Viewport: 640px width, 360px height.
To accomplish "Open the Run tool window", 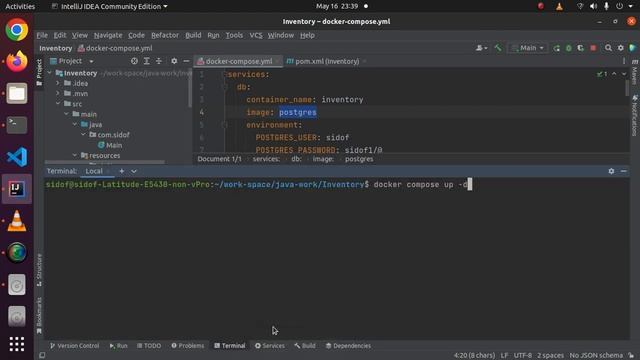I will tap(118, 346).
